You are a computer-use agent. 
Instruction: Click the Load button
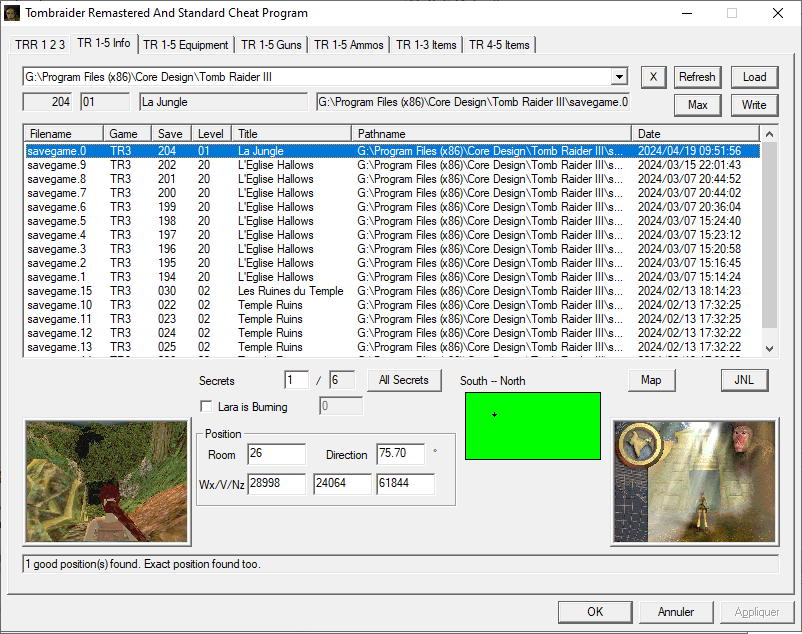point(754,77)
